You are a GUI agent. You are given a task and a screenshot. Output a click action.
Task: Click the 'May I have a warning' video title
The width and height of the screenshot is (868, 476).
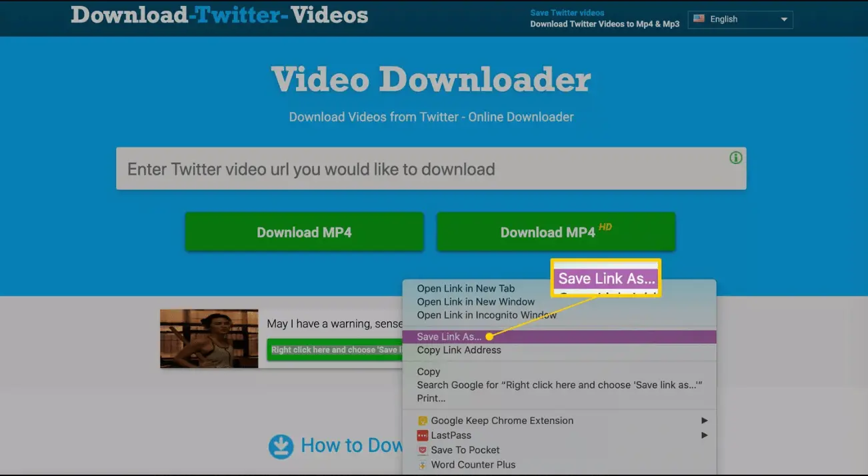click(333, 323)
